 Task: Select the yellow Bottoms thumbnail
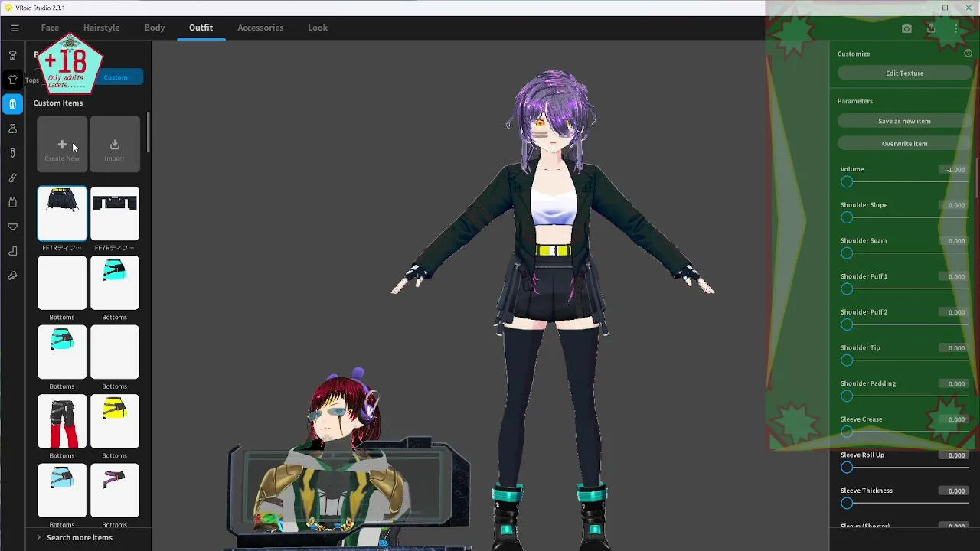(114, 422)
